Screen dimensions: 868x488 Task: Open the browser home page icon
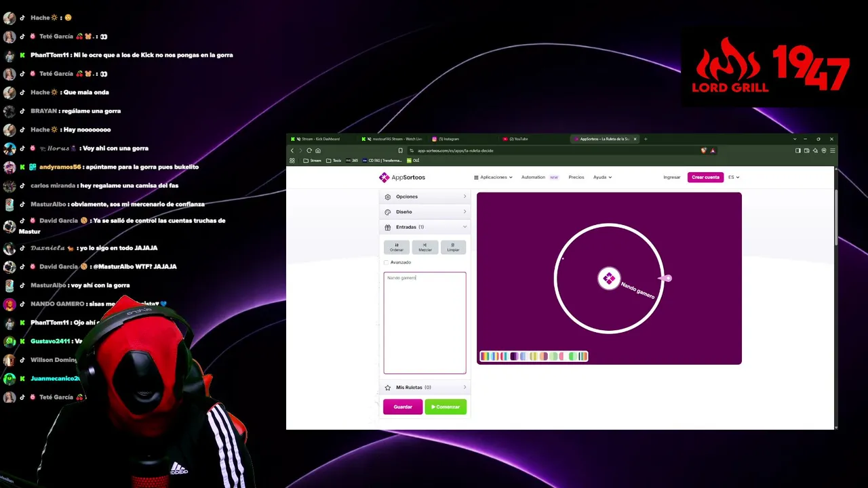click(317, 150)
